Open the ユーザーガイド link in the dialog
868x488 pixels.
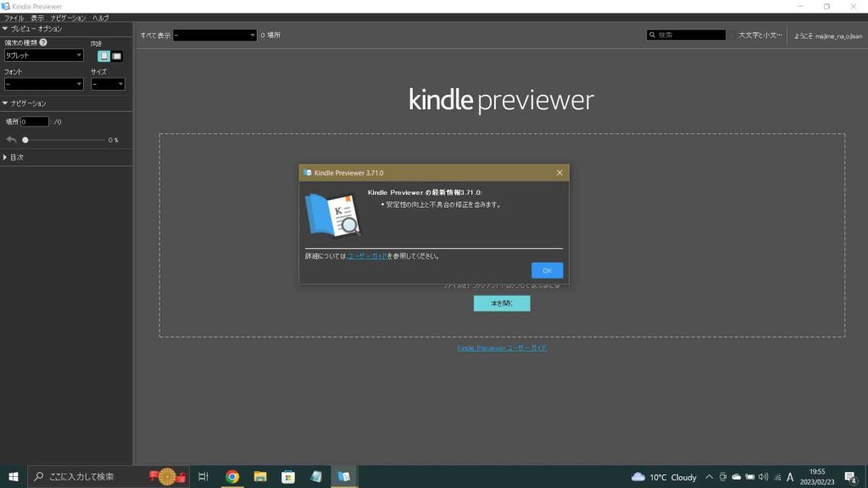[367, 256]
